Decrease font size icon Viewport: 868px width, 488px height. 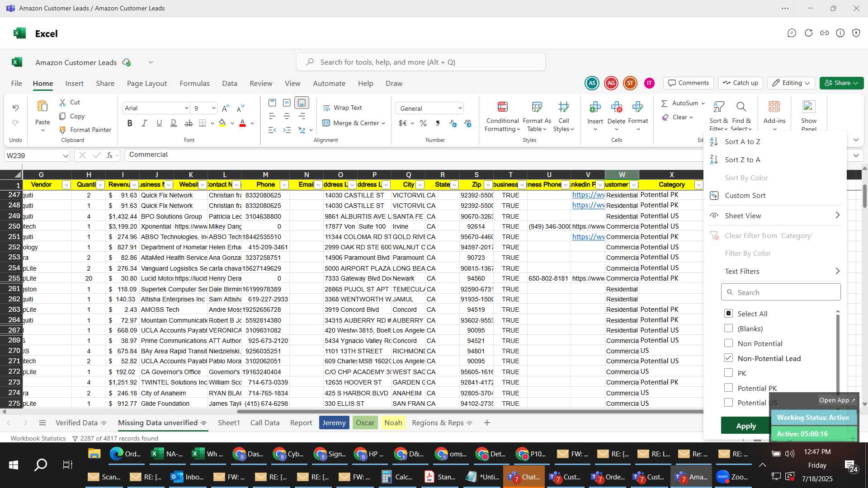coord(241,108)
